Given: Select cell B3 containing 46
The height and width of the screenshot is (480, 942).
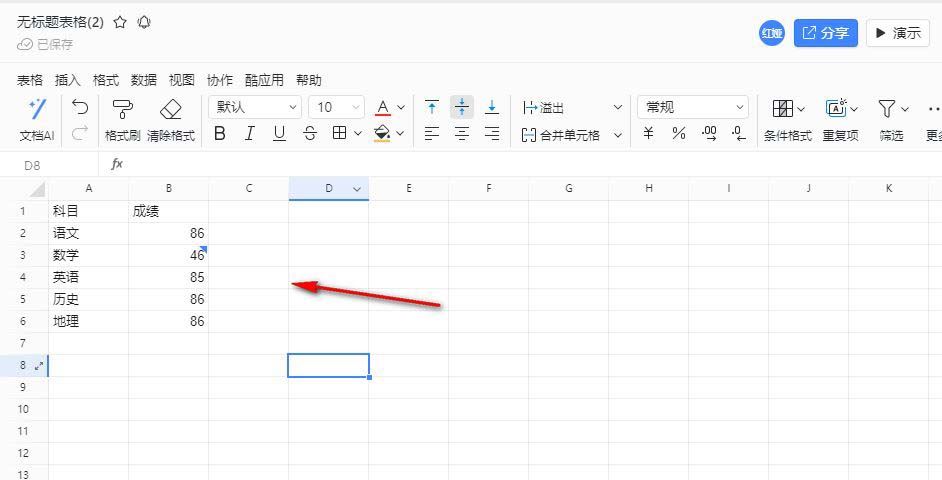Looking at the screenshot, I should [168, 255].
